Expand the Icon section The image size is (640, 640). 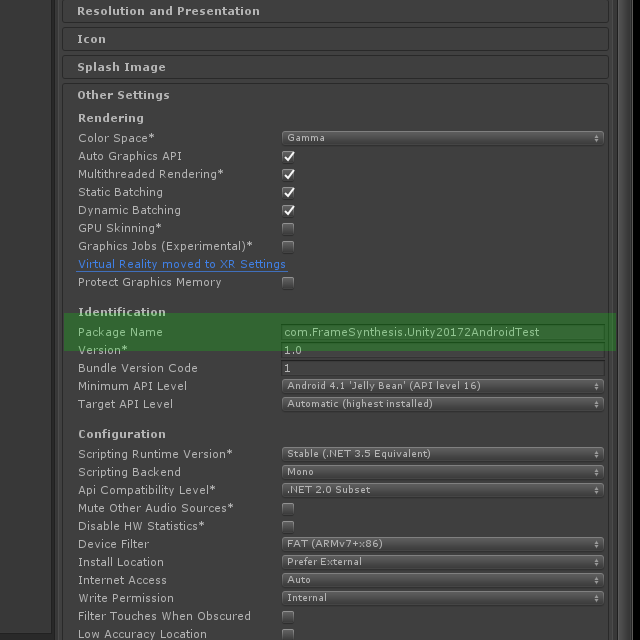335,39
